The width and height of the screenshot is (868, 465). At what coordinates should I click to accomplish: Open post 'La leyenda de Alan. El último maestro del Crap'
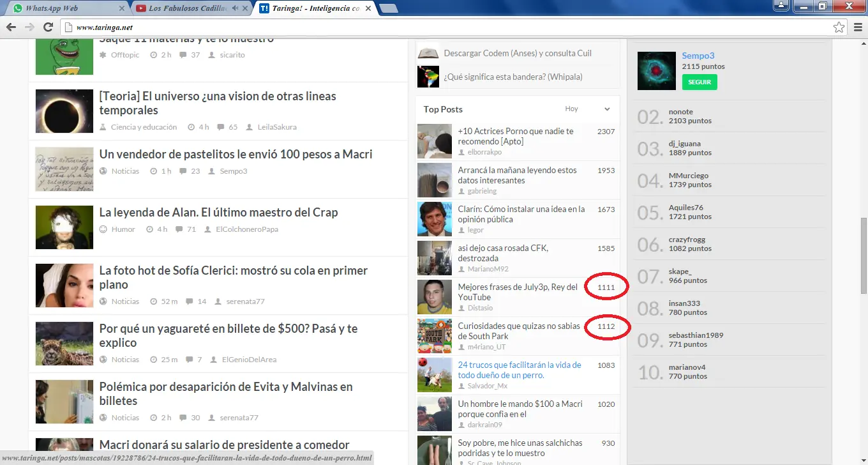pyautogui.click(x=219, y=212)
